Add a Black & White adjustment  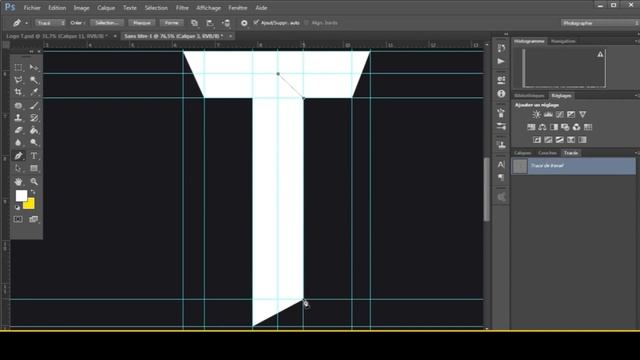pyautogui.click(x=554, y=127)
